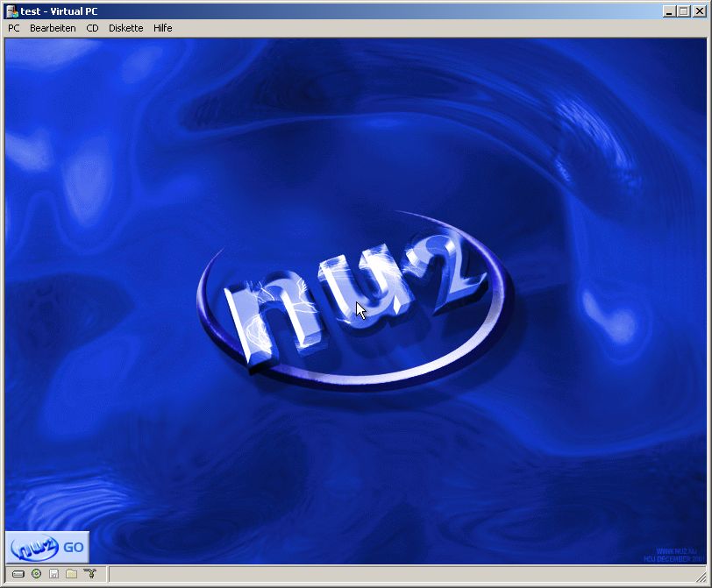Open the PC menu
The height and width of the screenshot is (588, 712).
[x=14, y=28]
